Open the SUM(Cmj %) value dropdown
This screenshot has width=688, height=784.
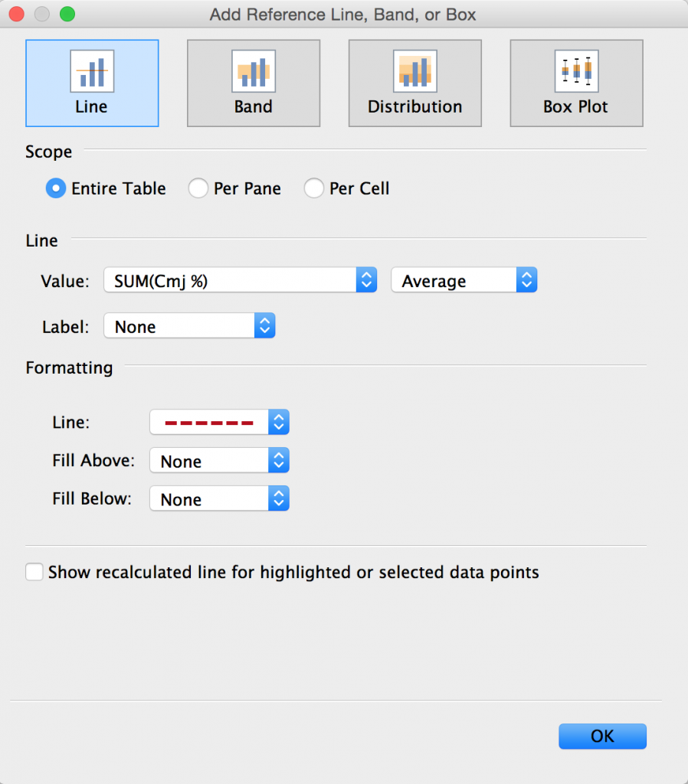click(241, 281)
